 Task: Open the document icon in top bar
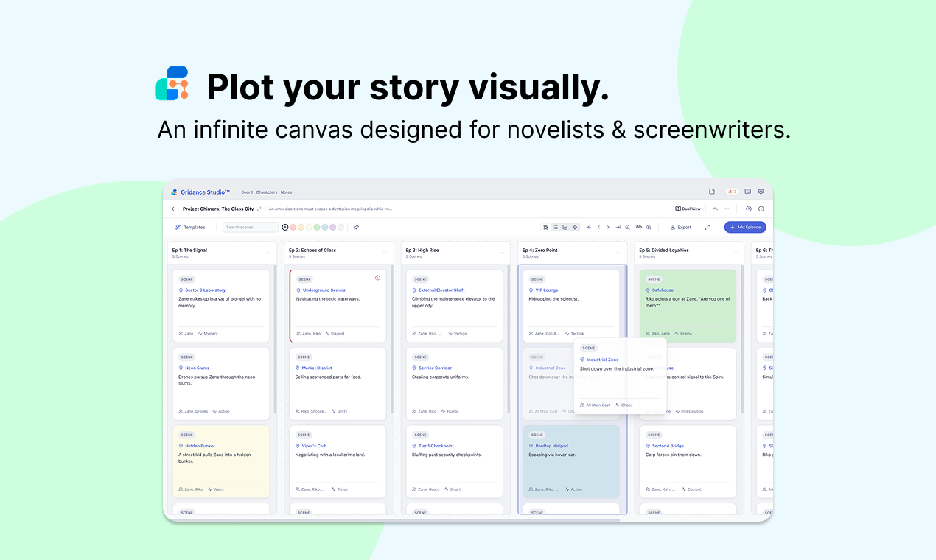(x=712, y=192)
